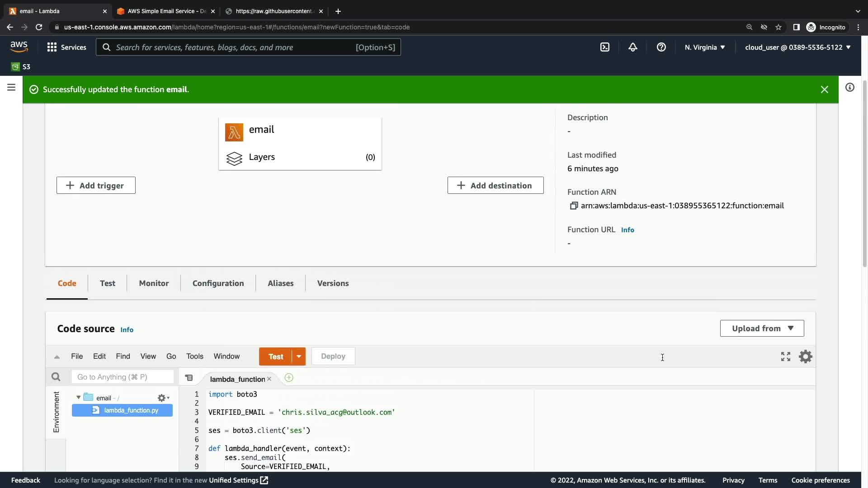868x488 pixels.
Task: Expand the N. Virginia region dropdown
Action: coord(705,47)
